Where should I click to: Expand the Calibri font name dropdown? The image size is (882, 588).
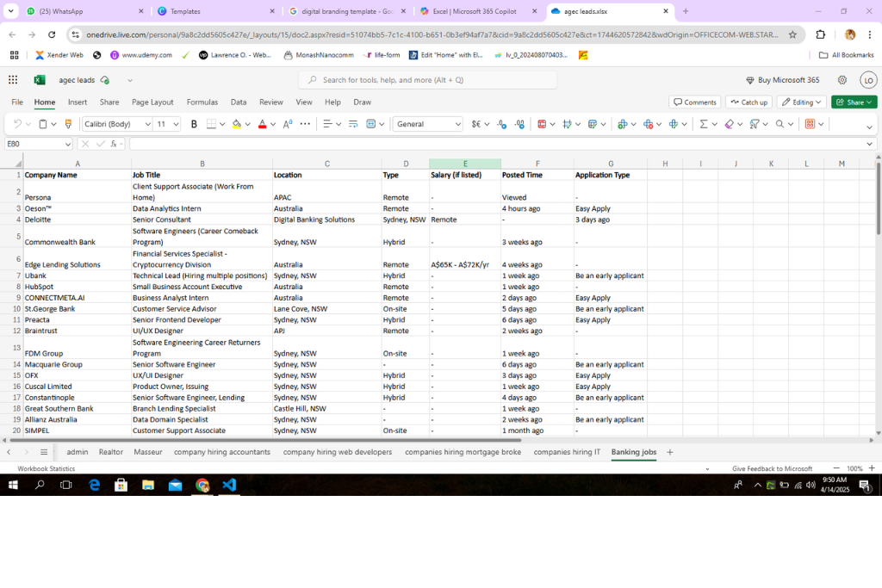[x=148, y=124]
